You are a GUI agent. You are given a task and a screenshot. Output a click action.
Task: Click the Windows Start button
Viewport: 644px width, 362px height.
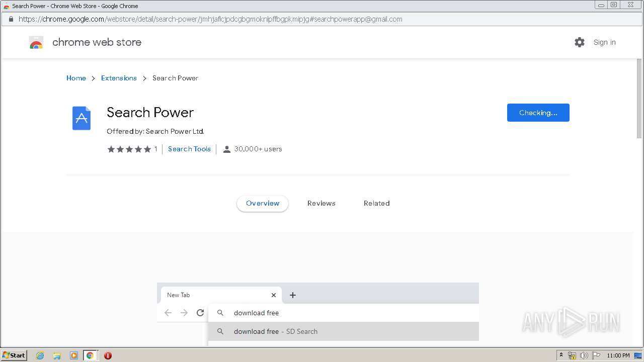pos(14,355)
